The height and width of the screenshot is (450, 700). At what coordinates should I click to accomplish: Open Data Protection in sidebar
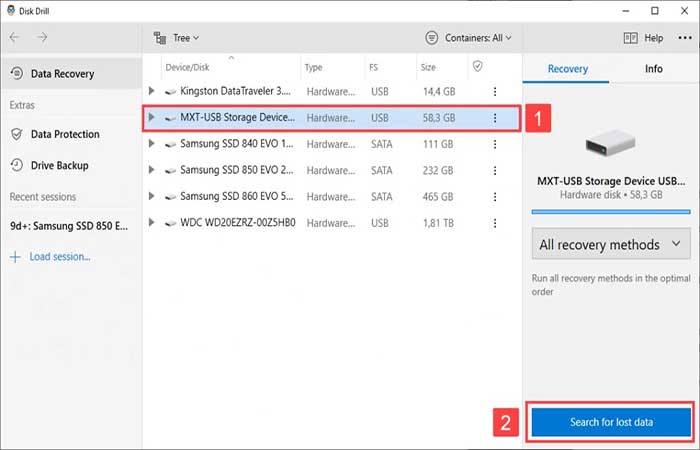65,134
